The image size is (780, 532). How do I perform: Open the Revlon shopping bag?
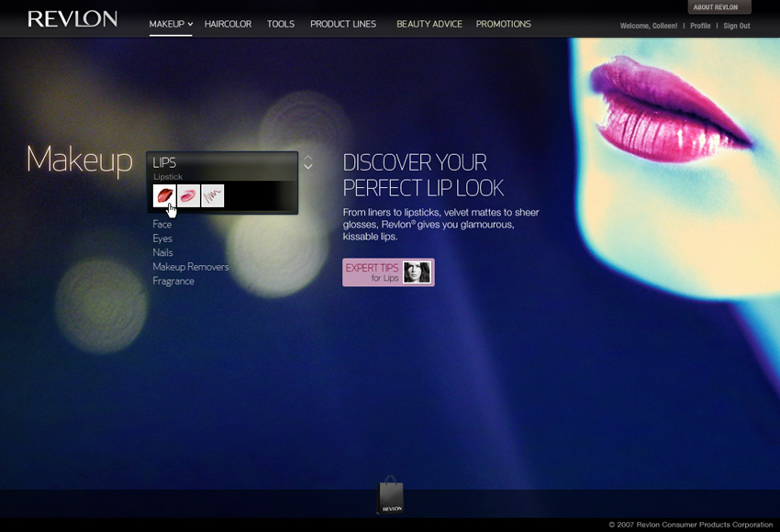click(x=391, y=495)
